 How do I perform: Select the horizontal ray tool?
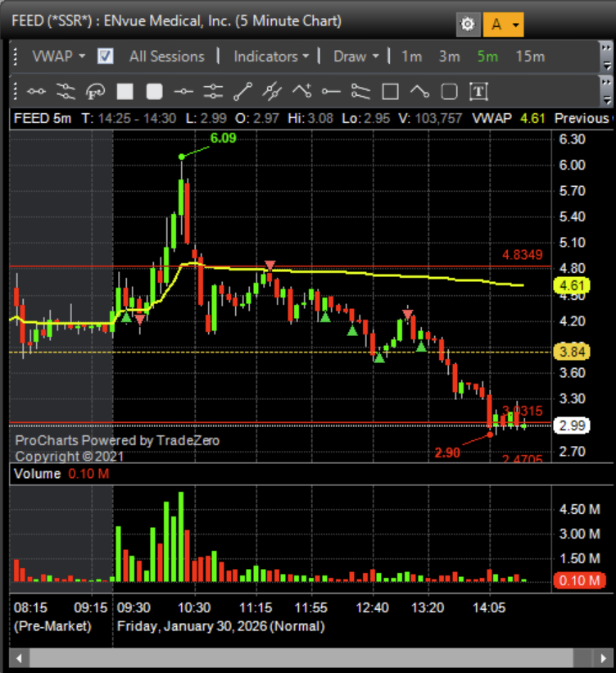(x=331, y=92)
